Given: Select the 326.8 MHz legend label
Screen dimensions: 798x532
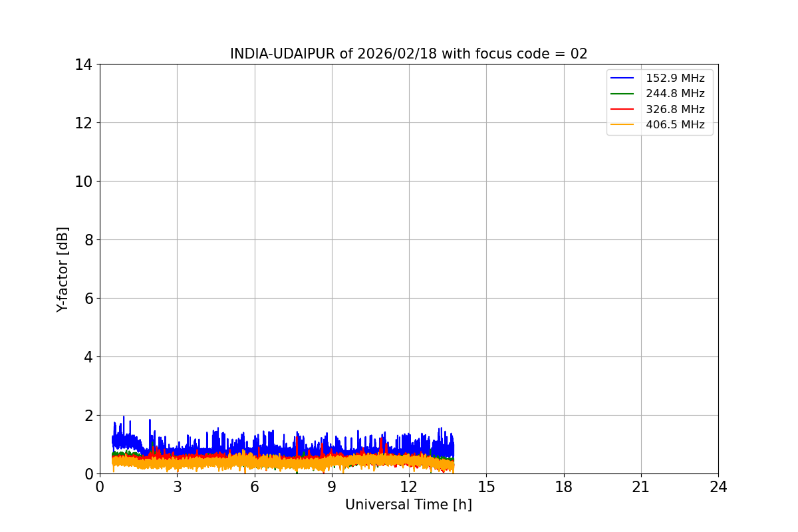Looking at the screenshot, I should point(675,109).
